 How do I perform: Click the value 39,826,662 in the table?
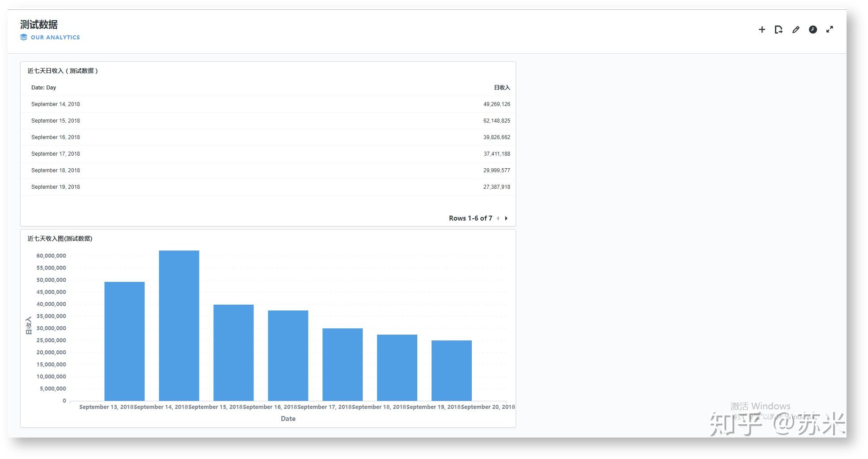(x=496, y=137)
